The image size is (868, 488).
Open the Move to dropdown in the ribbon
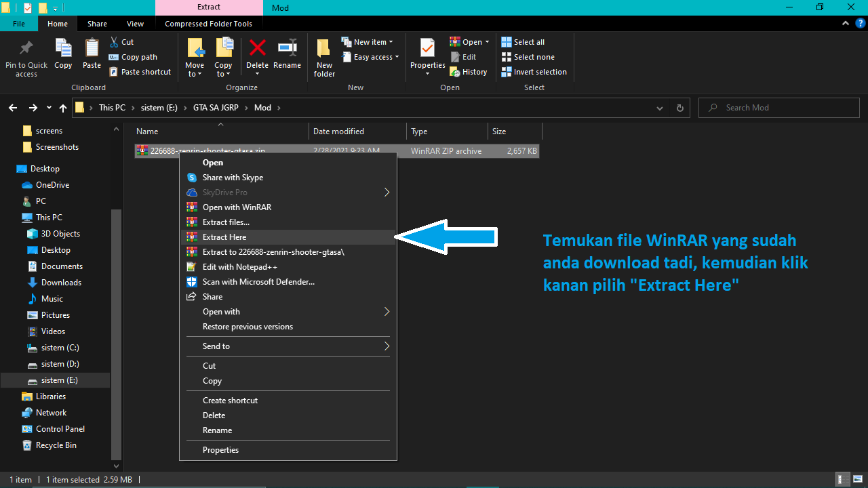(195, 58)
